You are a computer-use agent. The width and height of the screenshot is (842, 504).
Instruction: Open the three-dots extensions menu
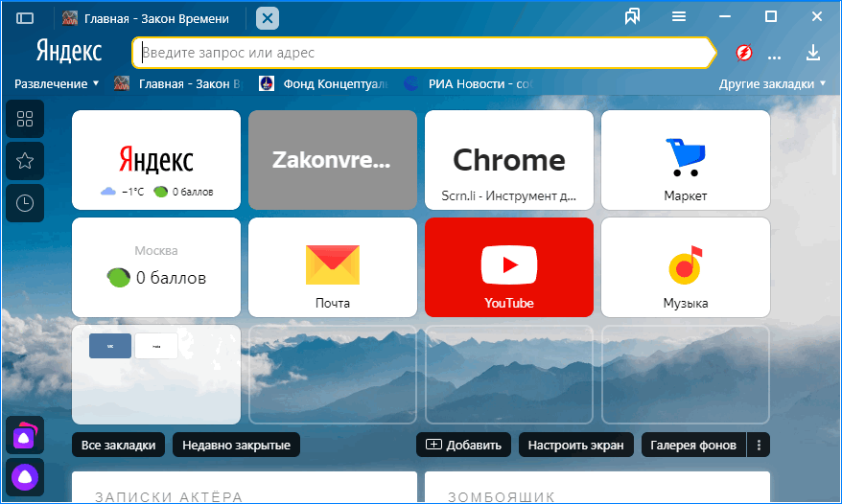point(774,57)
